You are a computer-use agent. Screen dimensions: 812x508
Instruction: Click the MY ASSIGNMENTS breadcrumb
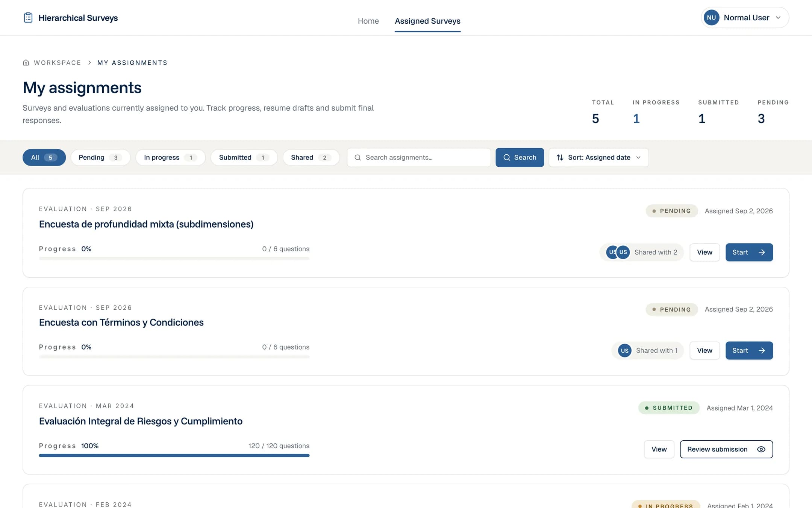pos(132,62)
